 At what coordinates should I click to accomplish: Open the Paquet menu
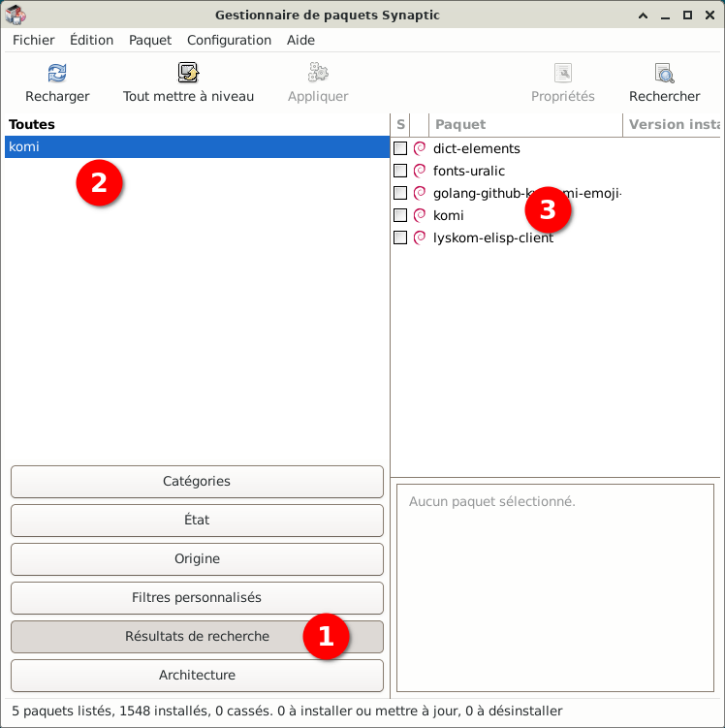coord(150,40)
